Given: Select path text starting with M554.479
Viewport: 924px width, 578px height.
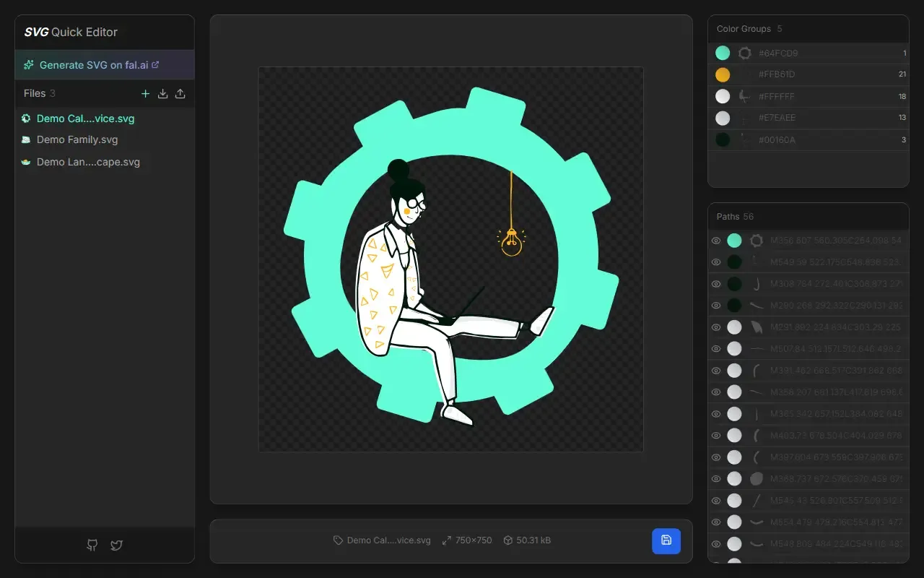Looking at the screenshot, I should [836, 522].
